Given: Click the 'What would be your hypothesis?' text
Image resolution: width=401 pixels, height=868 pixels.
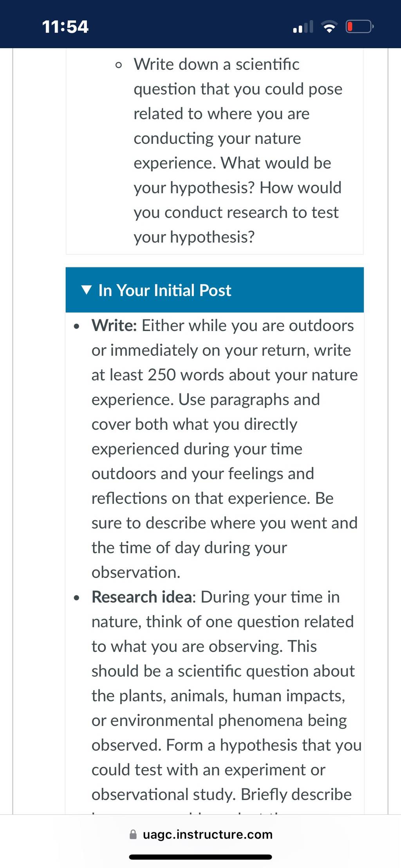Looking at the screenshot, I should (x=233, y=175).
